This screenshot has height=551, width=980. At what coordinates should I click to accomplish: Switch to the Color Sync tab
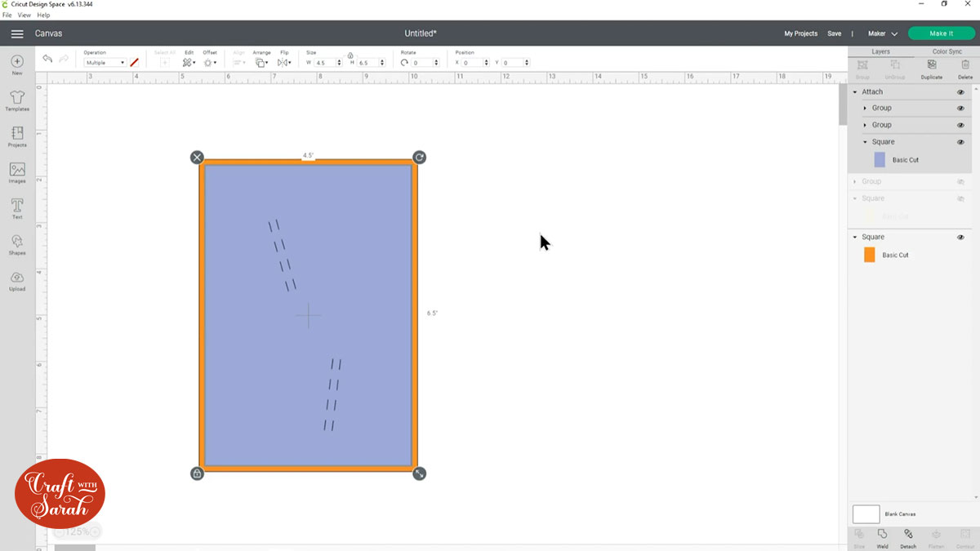point(947,51)
